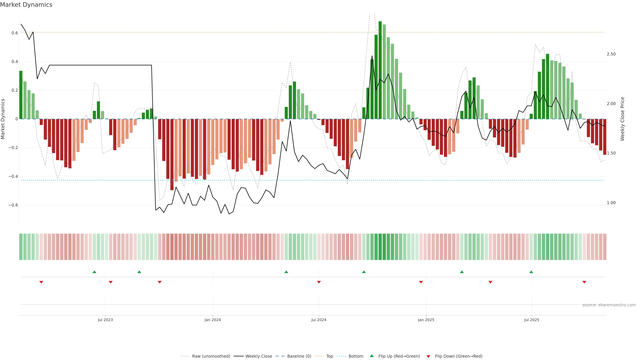Click the Market Dynamics chart title
Viewport: 644px width, 362px height.
tap(26, 5)
